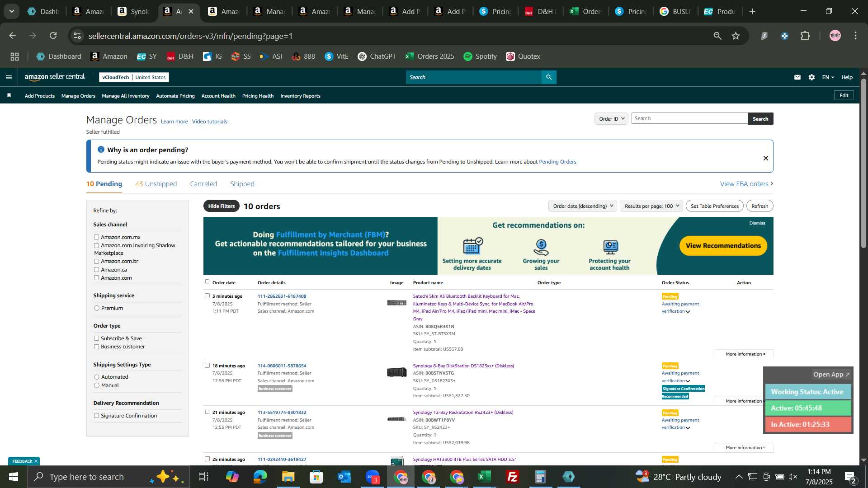The height and width of the screenshot is (488, 868).
Task: Click the Seller Central search magnifier button
Action: tap(549, 77)
